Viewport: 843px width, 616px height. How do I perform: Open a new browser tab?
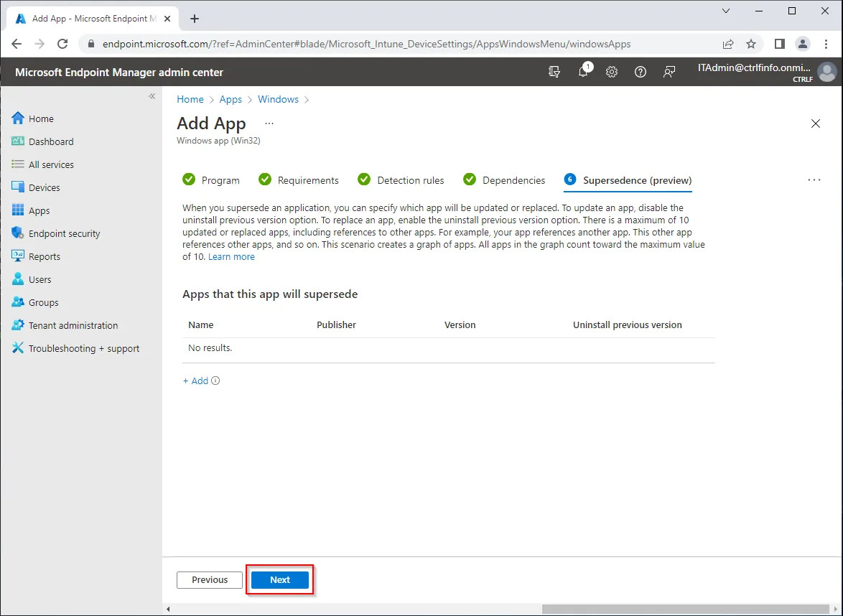pos(195,19)
